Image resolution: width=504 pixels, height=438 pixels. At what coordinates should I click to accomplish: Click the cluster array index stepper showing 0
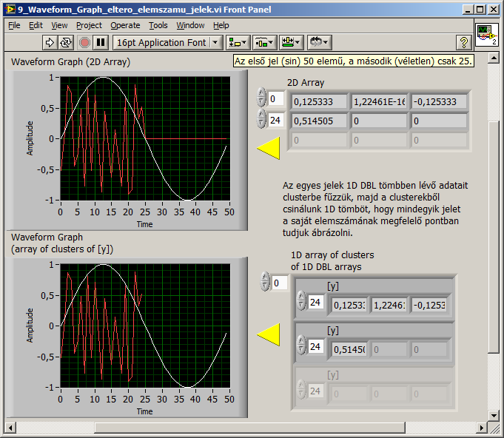point(265,281)
